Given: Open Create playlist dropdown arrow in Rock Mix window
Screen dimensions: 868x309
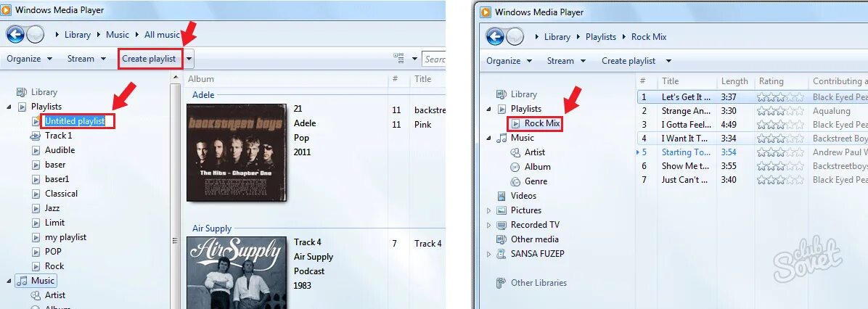Looking at the screenshot, I should (x=668, y=61).
